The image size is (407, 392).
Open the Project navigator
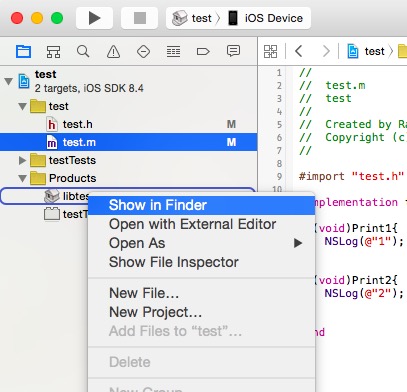pos(23,51)
